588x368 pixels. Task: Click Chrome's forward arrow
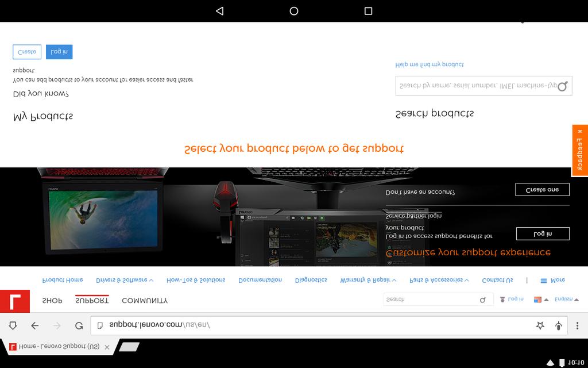coord(57,325)
